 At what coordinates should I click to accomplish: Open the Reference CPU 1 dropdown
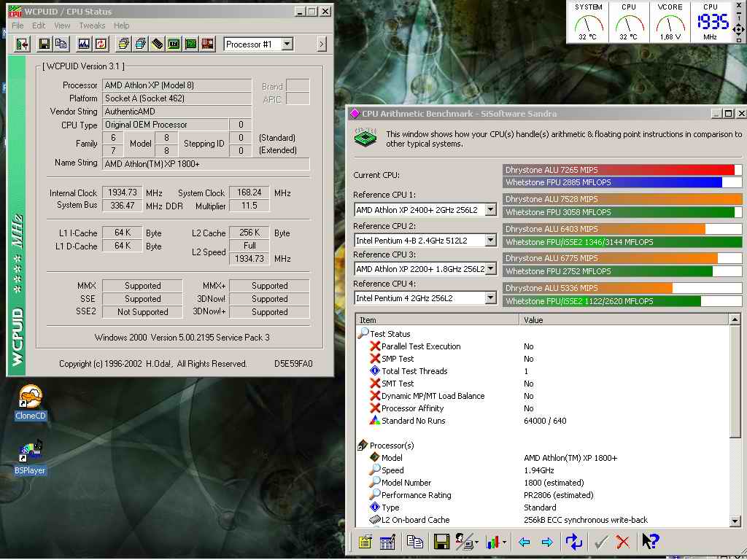(x=490, y=209)
